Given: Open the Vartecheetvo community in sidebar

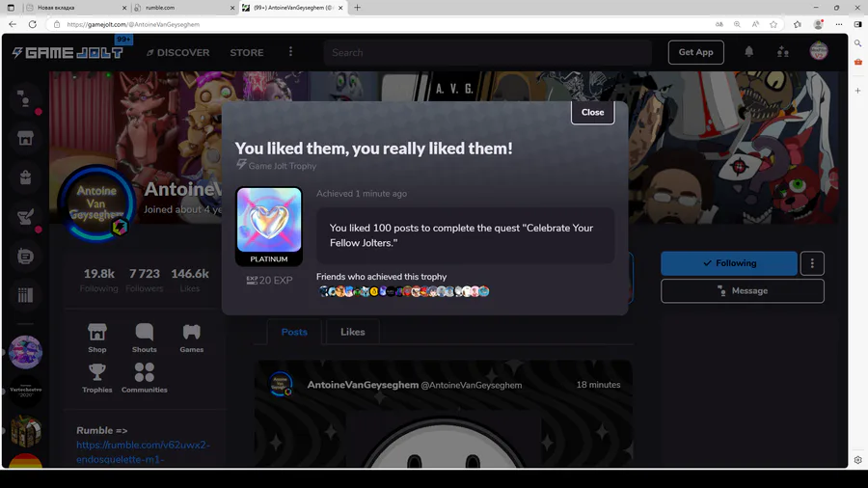Looking at the screenshot, I should (x=25, y=392).
